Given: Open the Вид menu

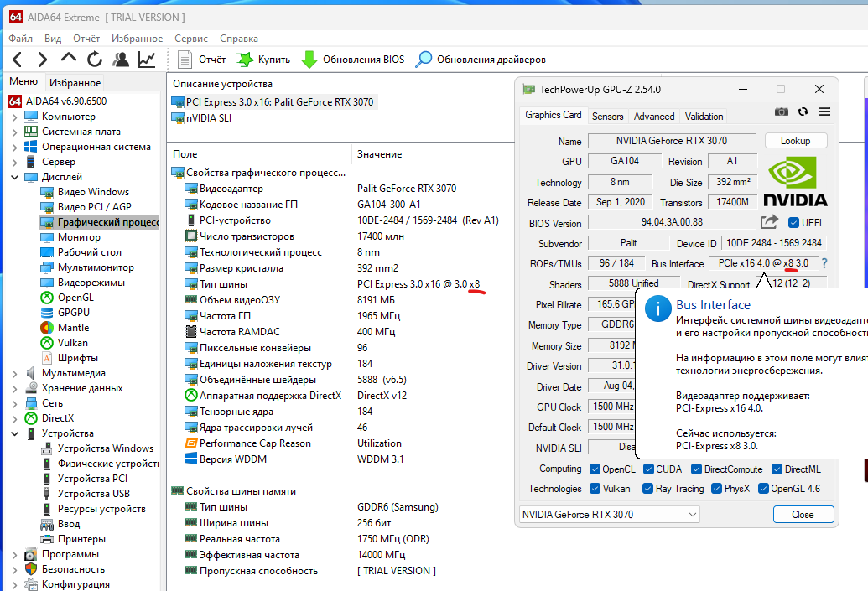Looking at the screenshot, I should pos(53,39).
